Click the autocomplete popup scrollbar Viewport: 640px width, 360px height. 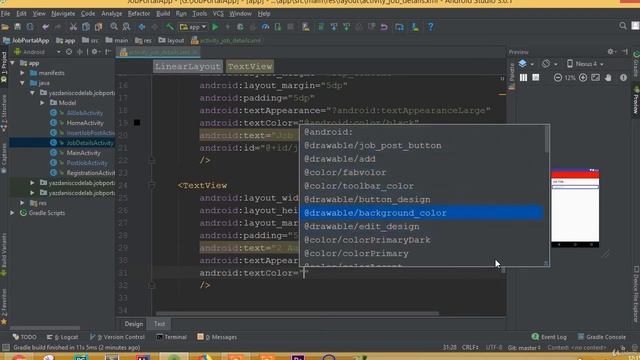pos(547,140)
